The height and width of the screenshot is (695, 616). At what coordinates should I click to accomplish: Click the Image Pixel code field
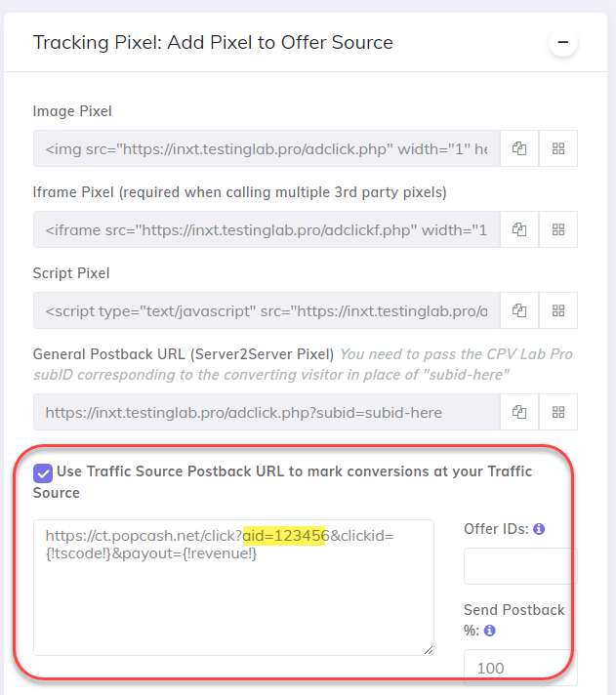pyautogui.click(x=267, y=148)
